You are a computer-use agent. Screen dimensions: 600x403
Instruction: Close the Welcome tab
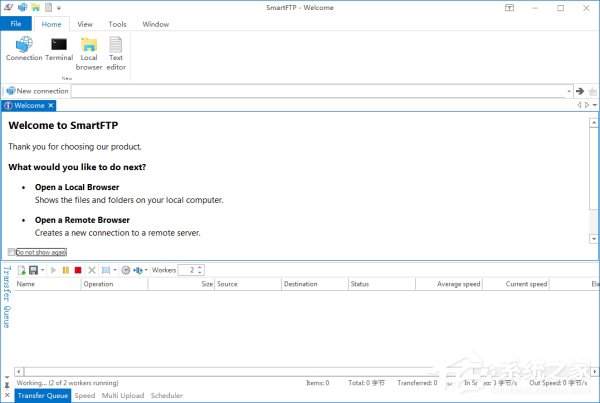coord(51,105)
